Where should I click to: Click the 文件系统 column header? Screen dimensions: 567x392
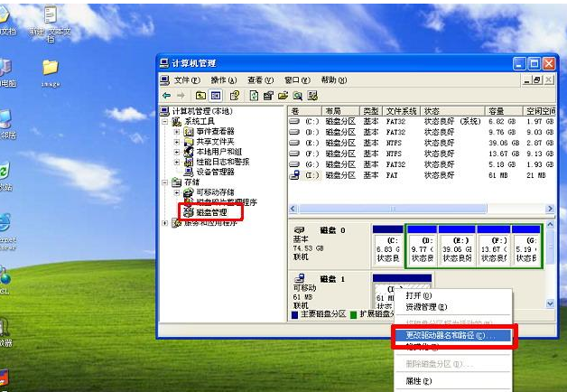[x=402, y=111]
